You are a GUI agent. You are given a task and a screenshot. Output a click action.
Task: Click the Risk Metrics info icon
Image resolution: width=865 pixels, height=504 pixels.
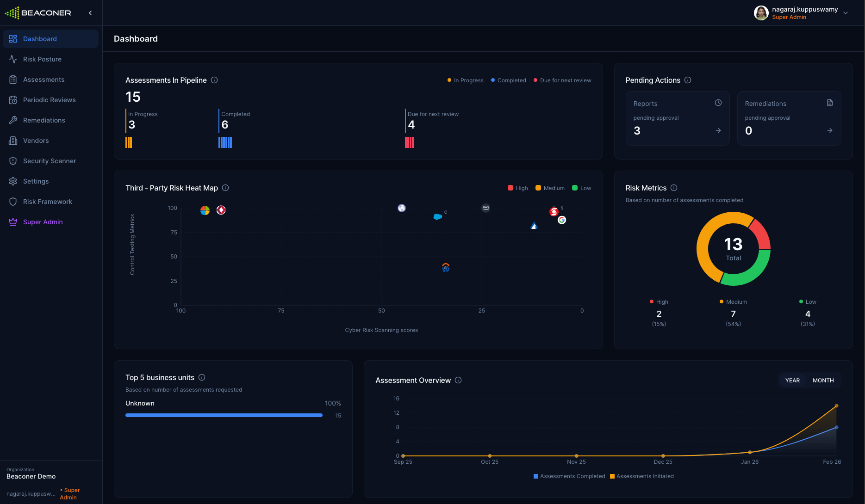(x=674, y=188)
